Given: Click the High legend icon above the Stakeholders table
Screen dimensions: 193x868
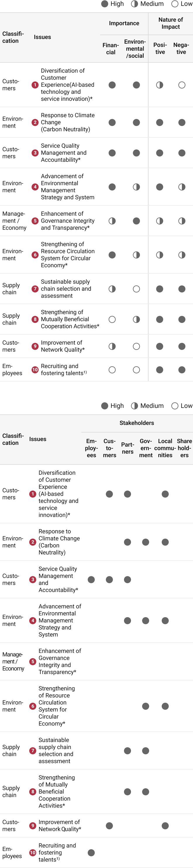Looking at the screenshot, I should point(105,406).
